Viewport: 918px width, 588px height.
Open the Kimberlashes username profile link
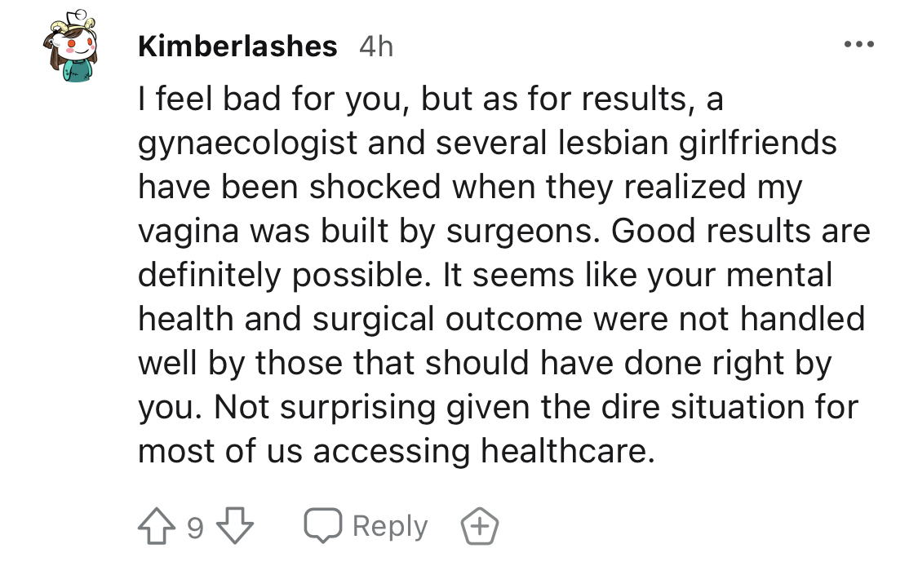(x=237, y=46)
